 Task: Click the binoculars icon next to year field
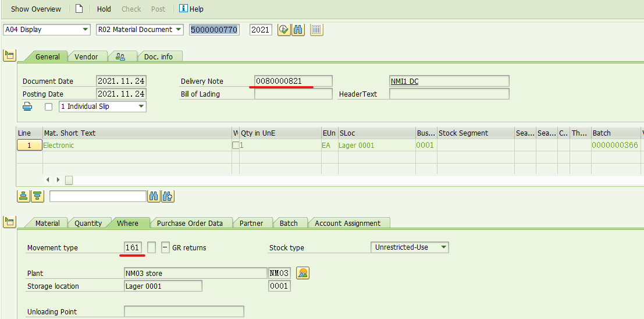point(298,30)
